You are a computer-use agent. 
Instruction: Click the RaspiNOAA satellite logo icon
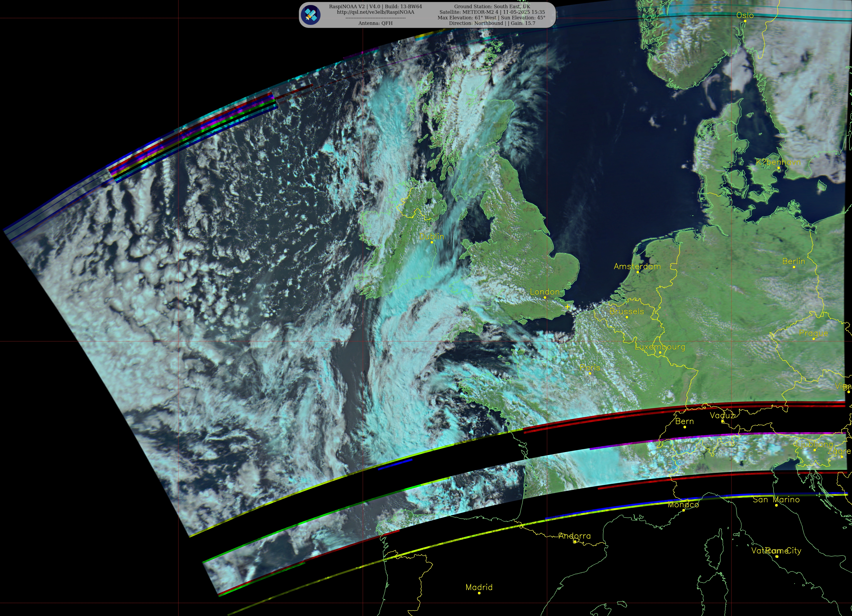pyautogui.click(x=311, y=15)
